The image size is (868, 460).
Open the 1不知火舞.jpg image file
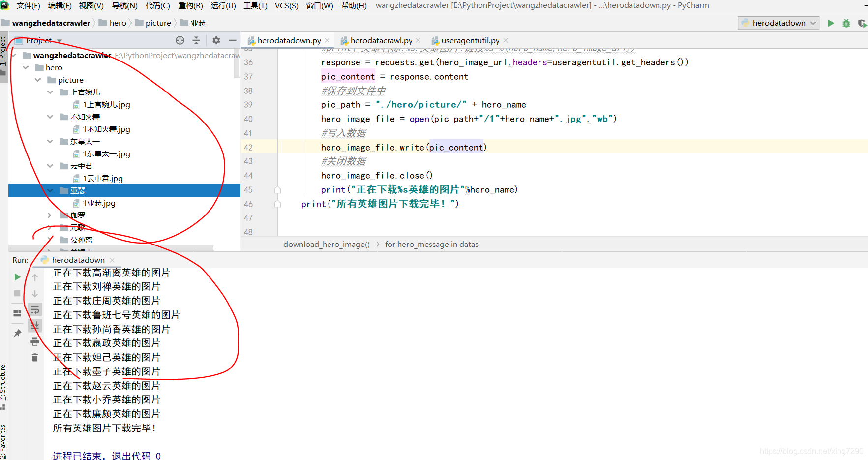pos(106,129)
